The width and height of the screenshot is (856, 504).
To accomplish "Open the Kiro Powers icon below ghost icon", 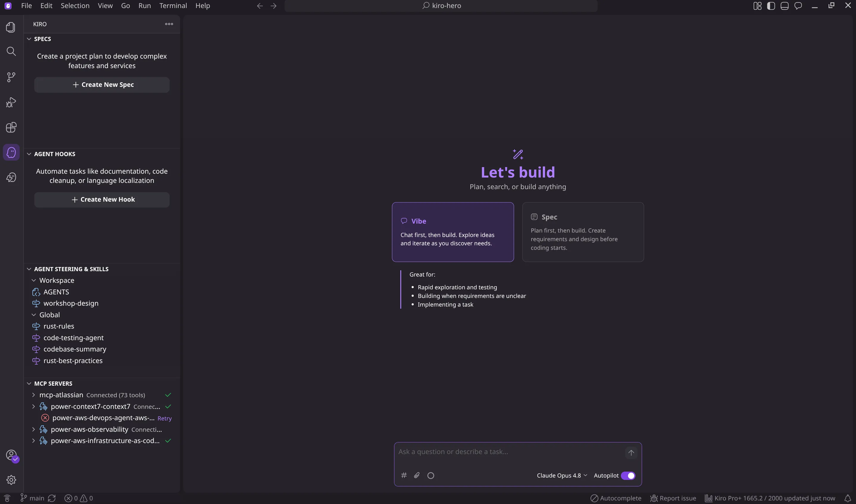I will coord(11,178).
